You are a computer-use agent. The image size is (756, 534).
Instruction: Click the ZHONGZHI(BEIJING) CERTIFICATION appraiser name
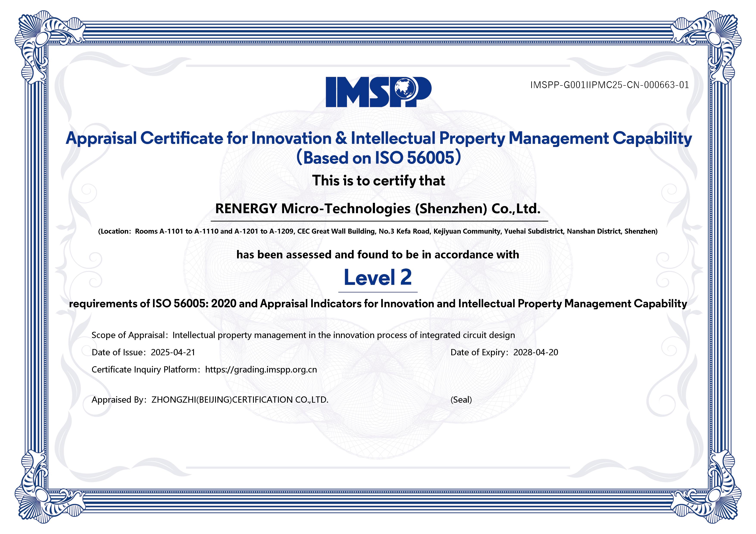(240, 400)
